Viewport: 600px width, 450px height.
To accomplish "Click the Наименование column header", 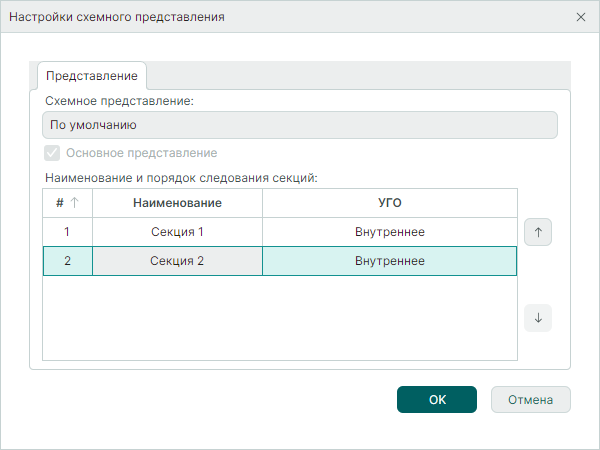I will click(177, 203).
